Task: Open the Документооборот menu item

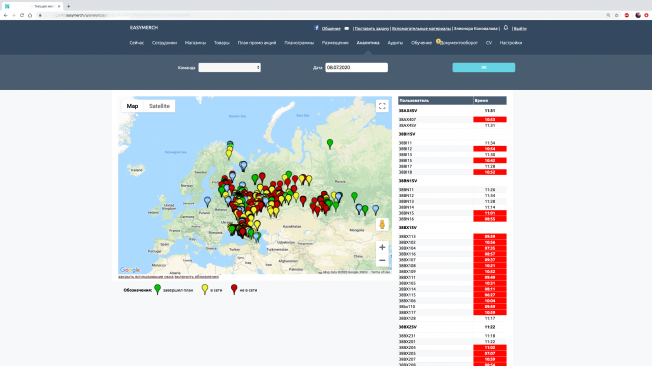Action: [x=459, y=42]
